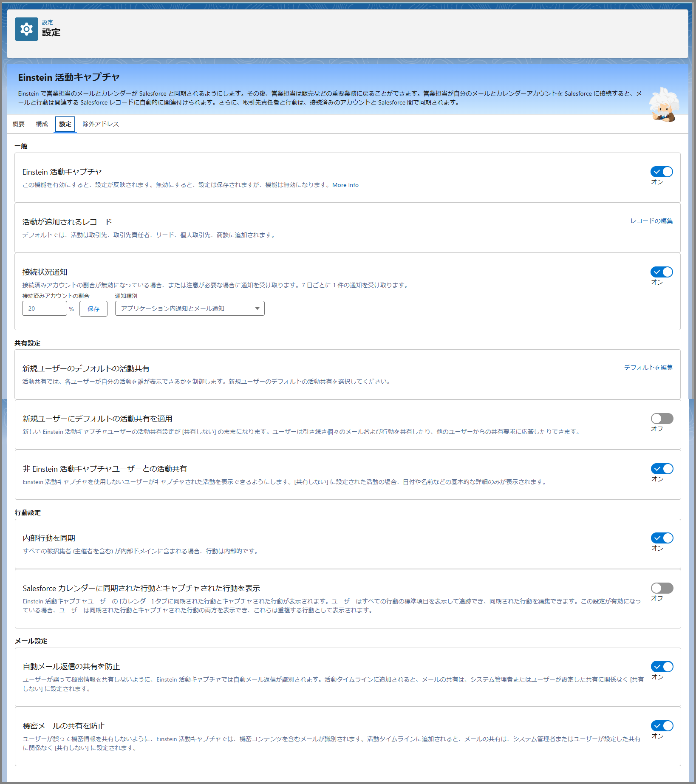Switch to the 概要 tab
This screenshot has width=696, height=784.
tap(19, 124)
